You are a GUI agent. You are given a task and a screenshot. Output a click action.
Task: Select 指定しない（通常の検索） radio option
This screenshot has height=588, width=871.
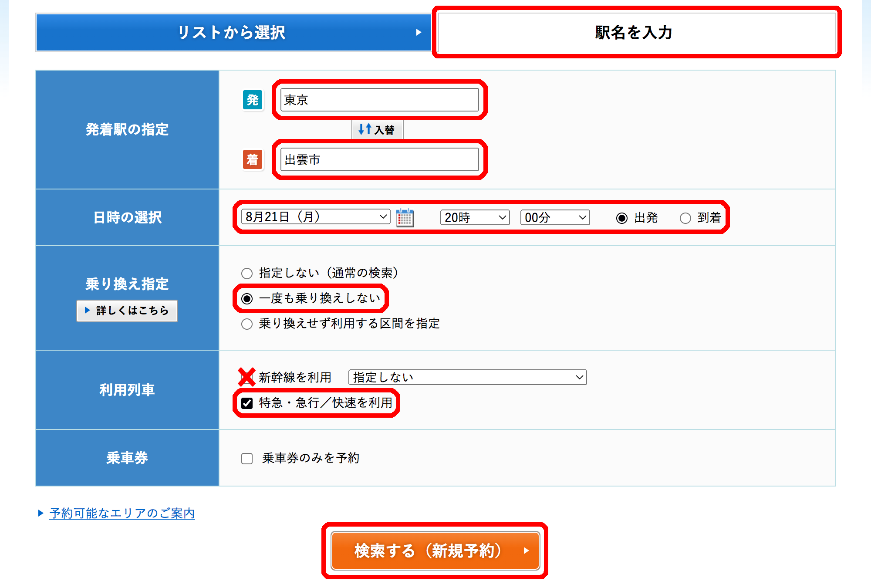247,274
